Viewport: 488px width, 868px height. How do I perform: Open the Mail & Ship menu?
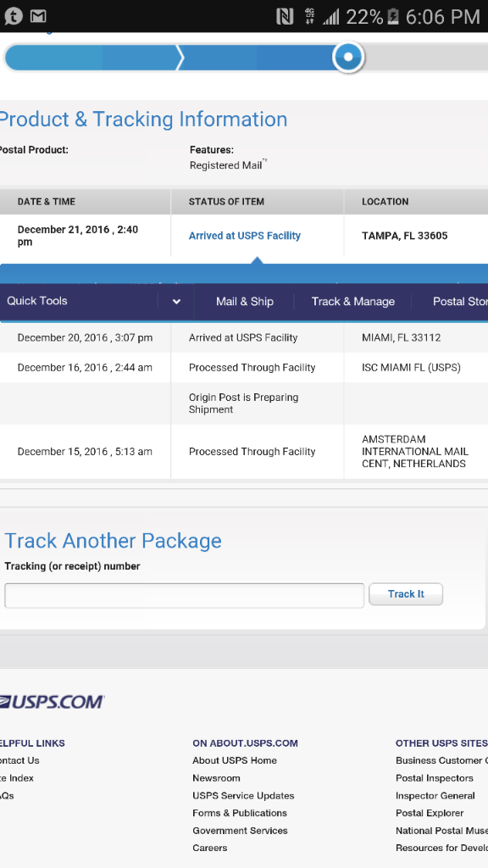point(245,301)
